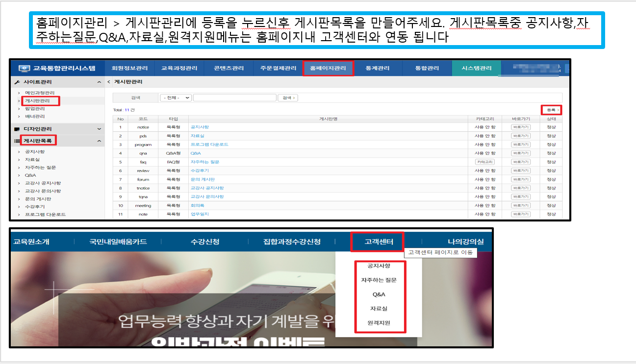Open 고객센터 in the homepage navigation
The height and width of the screenshot is (364, 636).
point(379,242)
